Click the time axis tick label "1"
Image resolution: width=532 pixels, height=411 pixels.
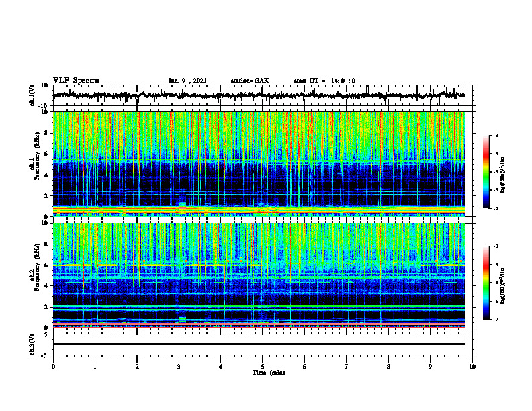95,367
